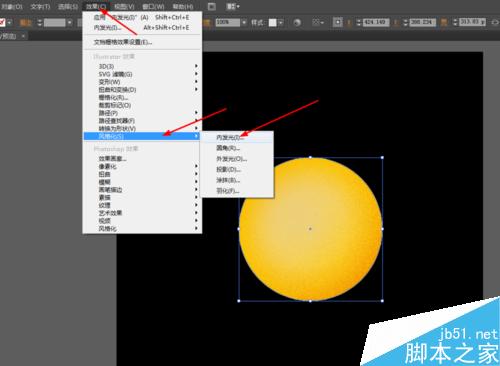
Task: Click the width value field
Action: point(473,23)
